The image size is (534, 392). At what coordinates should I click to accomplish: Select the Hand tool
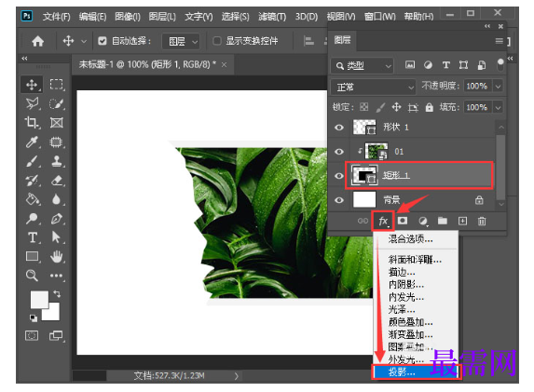pos(56,256)
